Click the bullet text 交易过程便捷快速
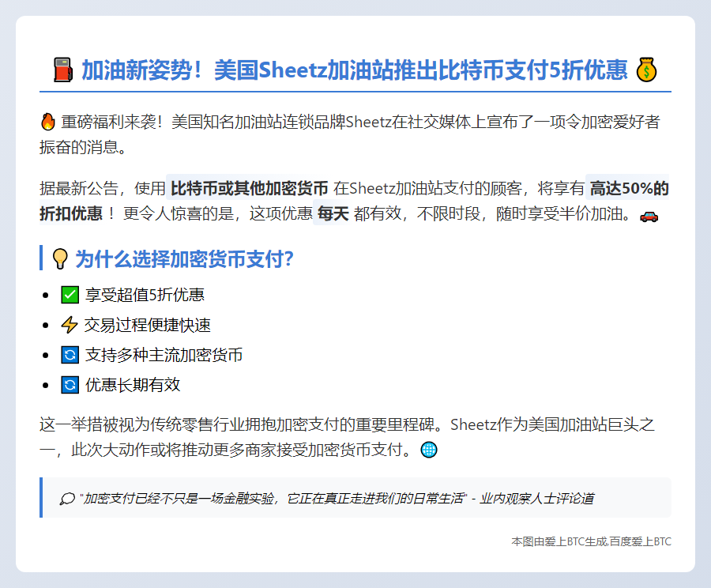 [147, 325]
